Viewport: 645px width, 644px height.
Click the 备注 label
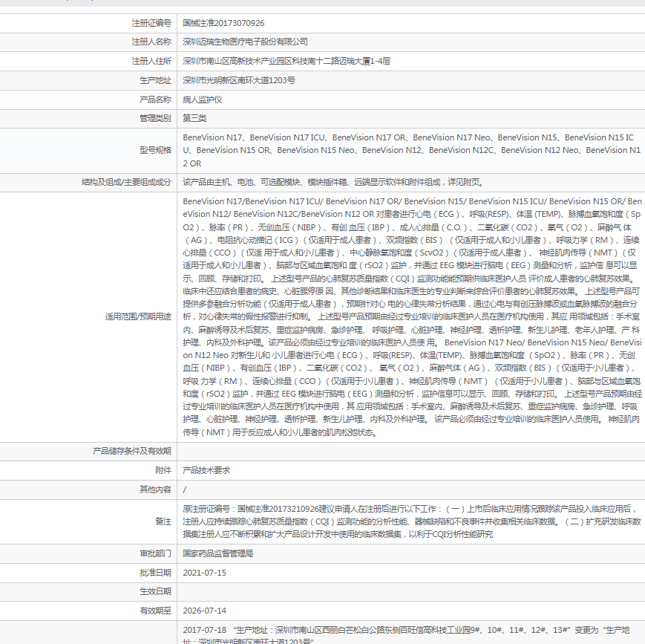point(163,521)
